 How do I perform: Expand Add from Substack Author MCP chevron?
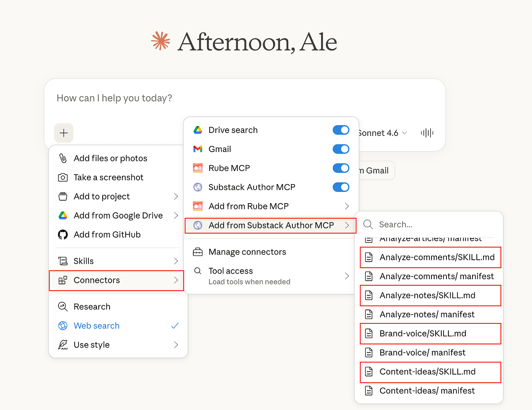tap(347, 225)
